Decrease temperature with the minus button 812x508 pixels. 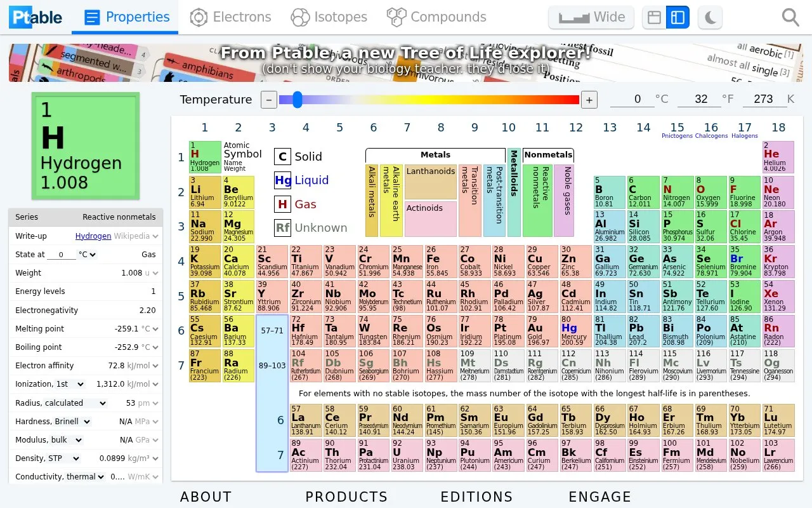(x=269, y=100)
